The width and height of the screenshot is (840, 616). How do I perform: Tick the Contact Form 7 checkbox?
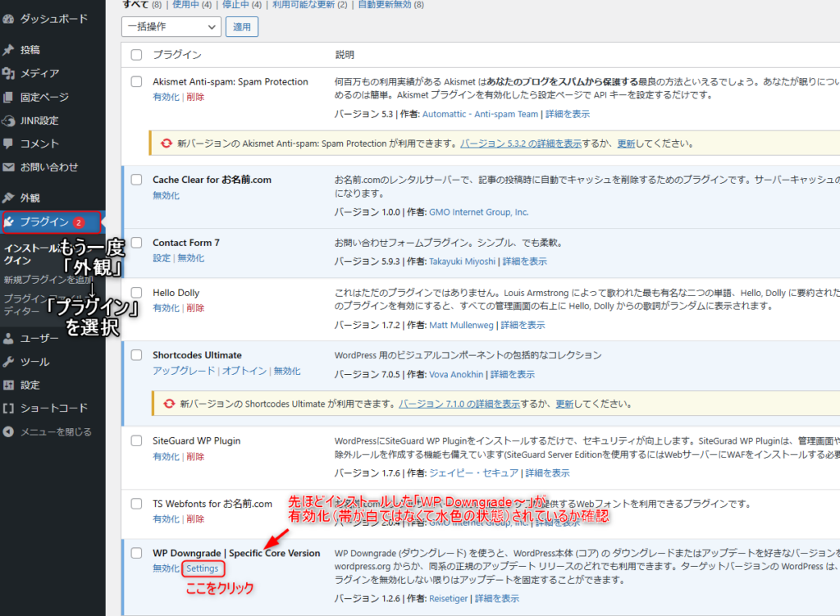coord(137,243)
